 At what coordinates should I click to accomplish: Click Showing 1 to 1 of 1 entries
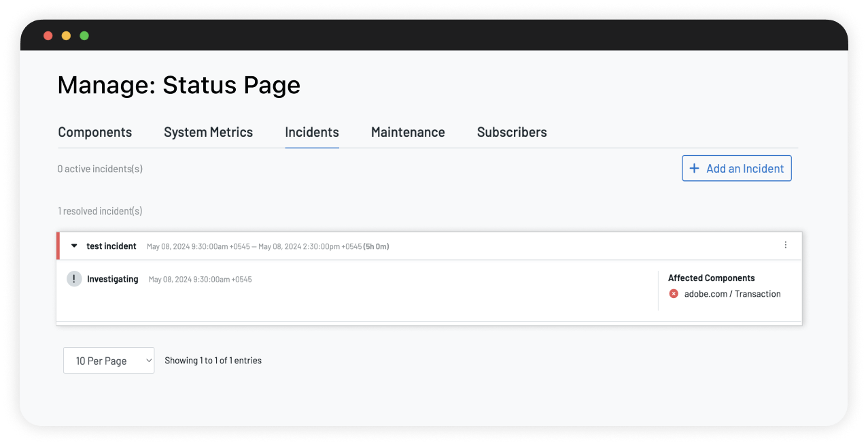(213, 361)
